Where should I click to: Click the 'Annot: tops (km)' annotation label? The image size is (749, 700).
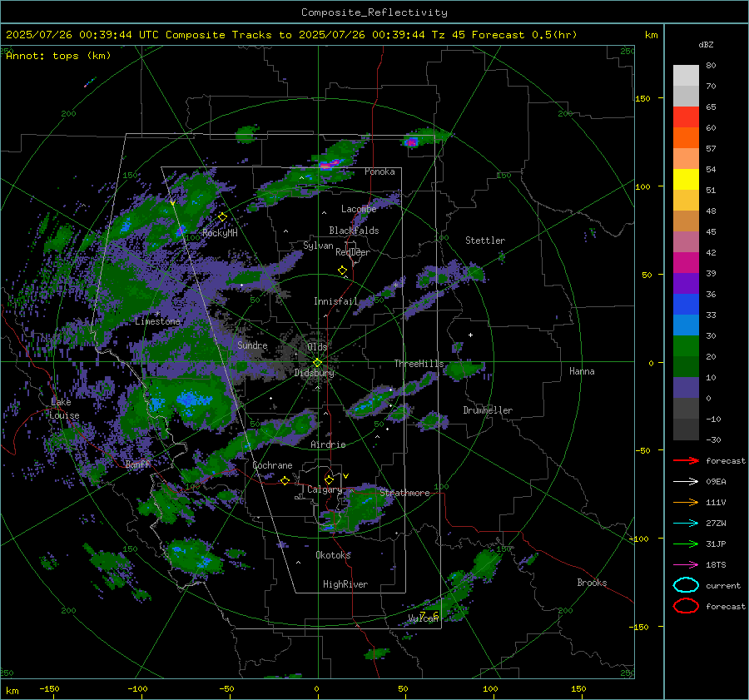(58, 56)
